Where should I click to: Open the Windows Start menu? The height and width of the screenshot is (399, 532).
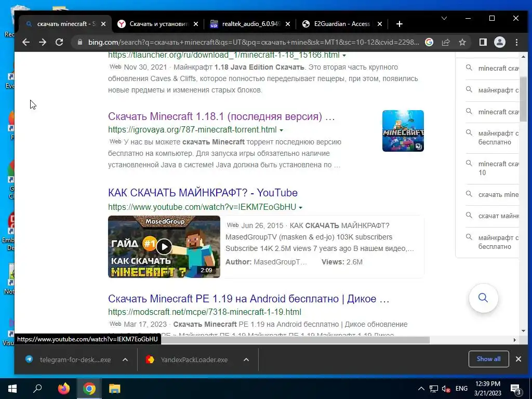[12, 389]
